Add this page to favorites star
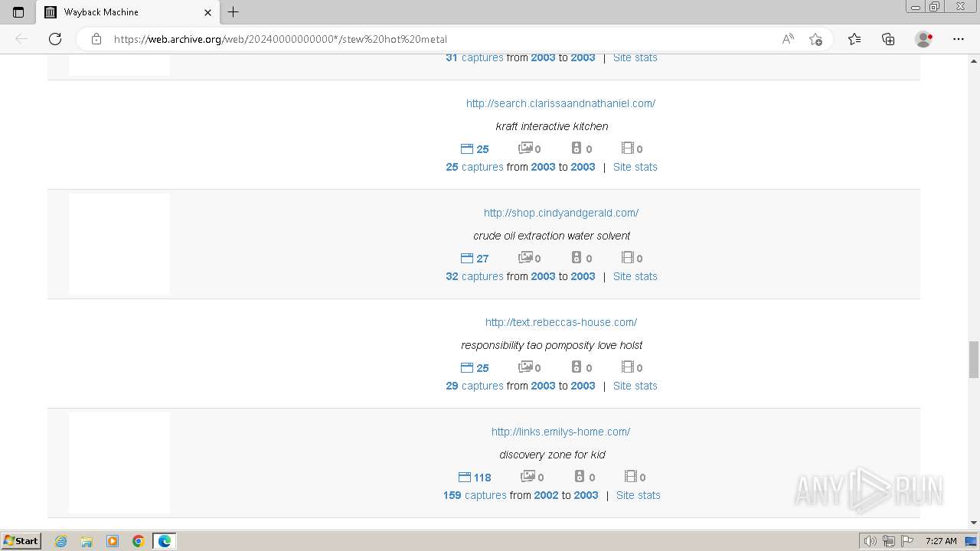980x551 pixels. coord(815,39)
